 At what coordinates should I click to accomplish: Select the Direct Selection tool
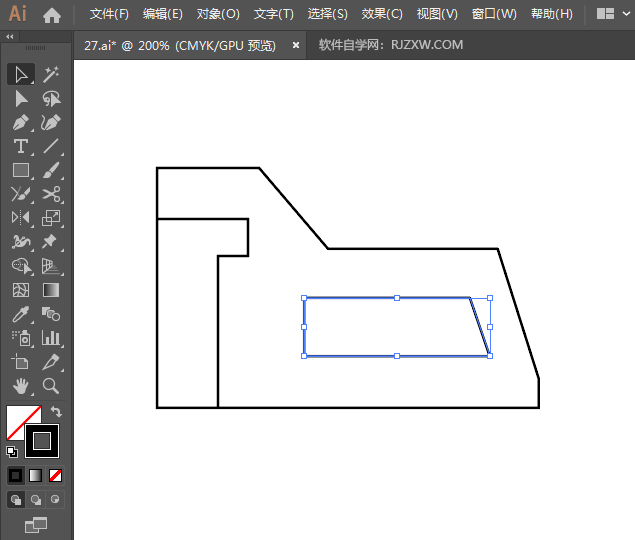click(20, 99)
